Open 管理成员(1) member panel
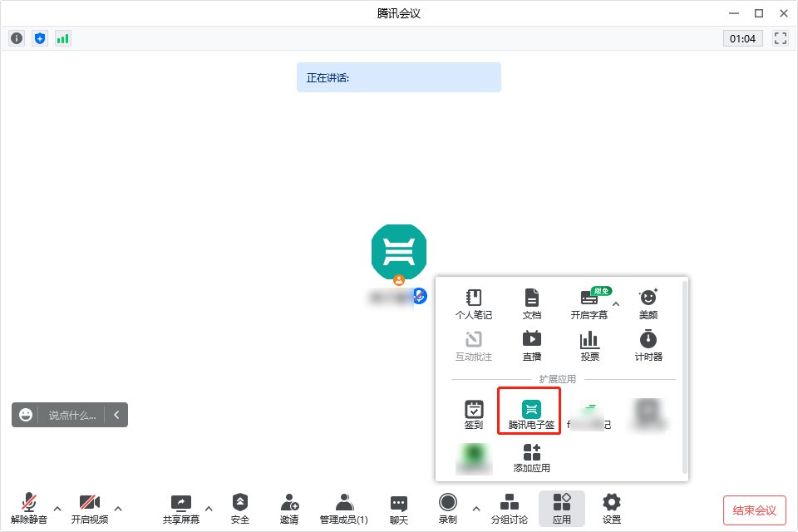The height and width of the screenshot is (532, 798). (x=344, y=508)
